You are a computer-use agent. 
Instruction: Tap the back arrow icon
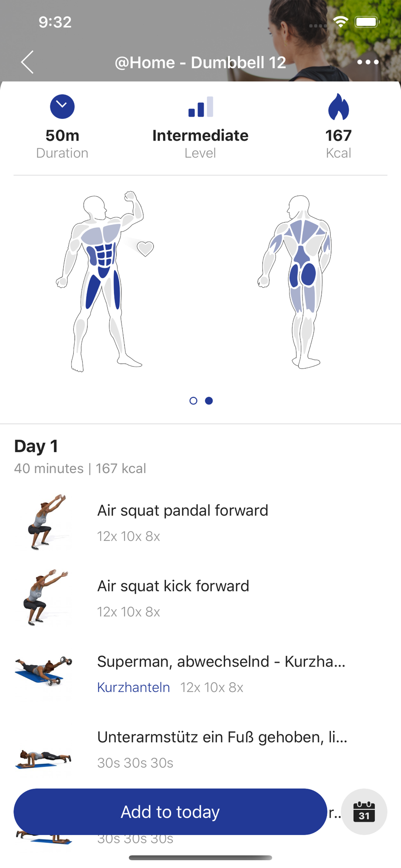[27, 62]
